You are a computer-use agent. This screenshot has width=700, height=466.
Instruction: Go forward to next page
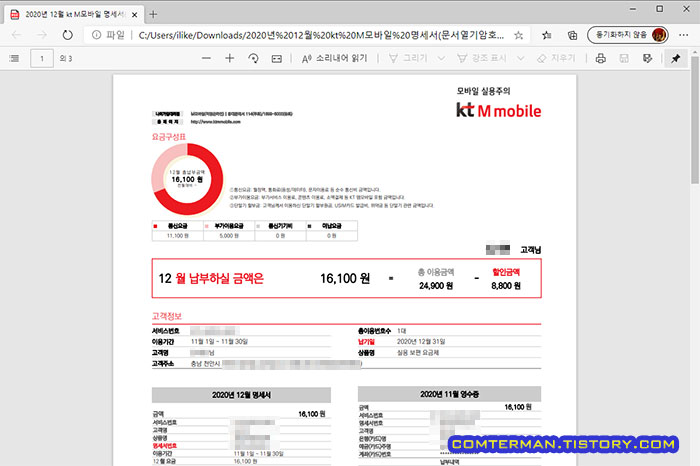[x=42, y=35]
